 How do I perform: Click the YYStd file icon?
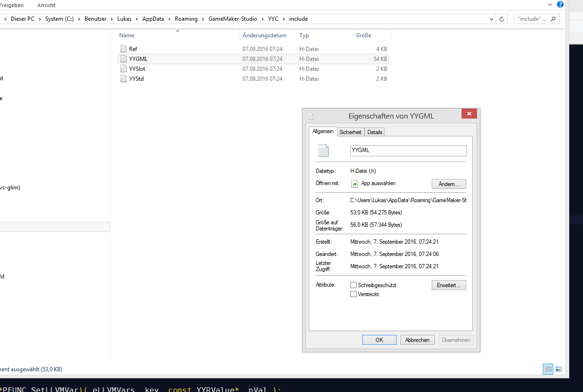coord(124,79)
